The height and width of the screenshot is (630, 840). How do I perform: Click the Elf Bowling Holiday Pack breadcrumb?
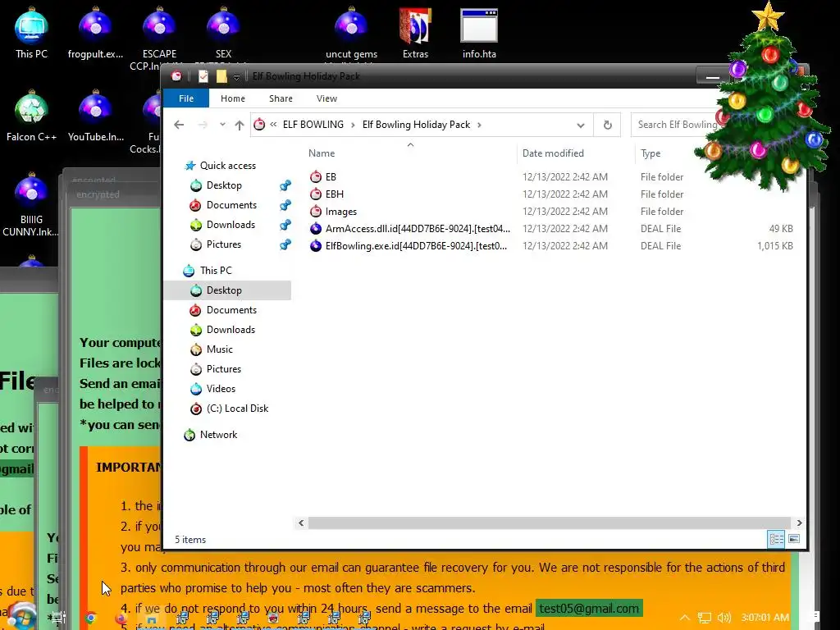(416, 125)
